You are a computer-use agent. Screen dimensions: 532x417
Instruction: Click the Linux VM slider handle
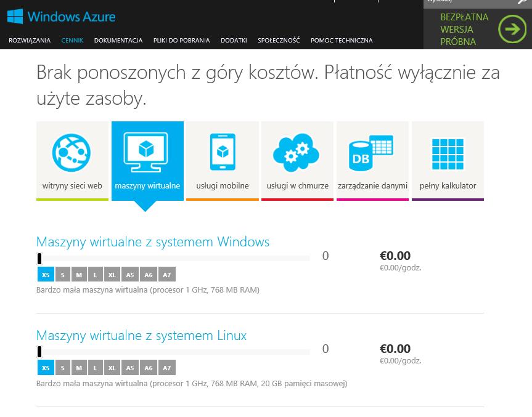click(39, 352)
